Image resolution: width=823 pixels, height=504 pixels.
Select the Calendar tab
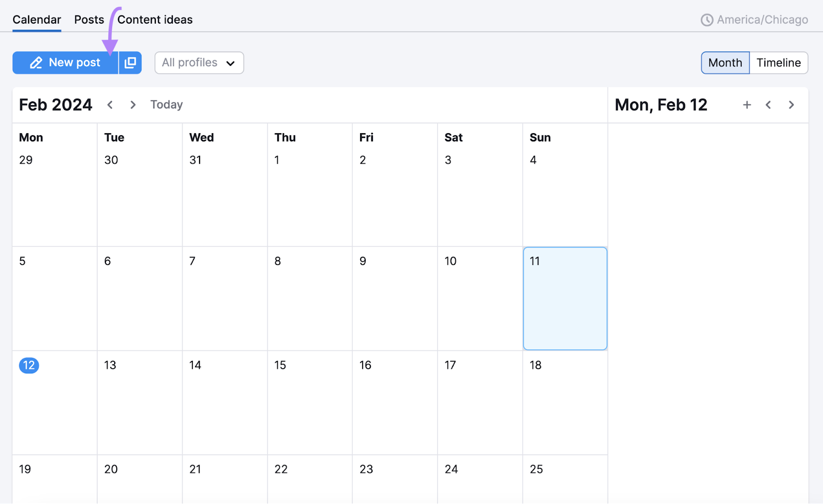point(37,20)
